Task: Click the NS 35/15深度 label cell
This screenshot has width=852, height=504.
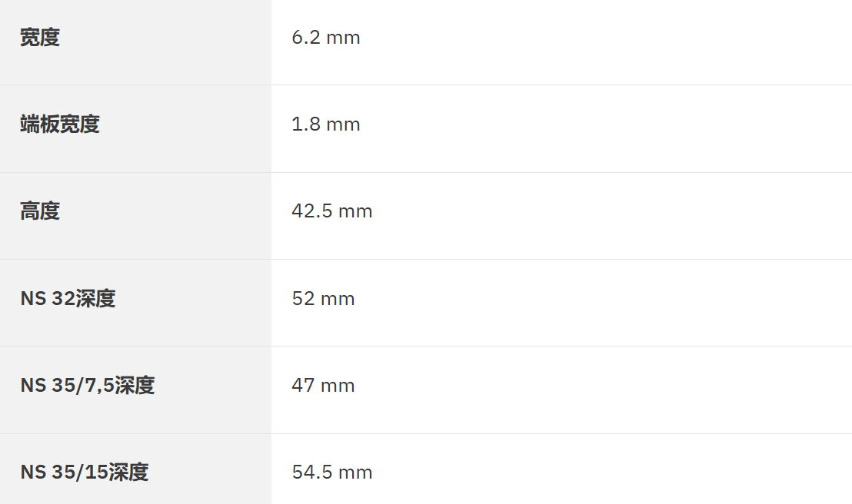Action: [x=85, y=472]
